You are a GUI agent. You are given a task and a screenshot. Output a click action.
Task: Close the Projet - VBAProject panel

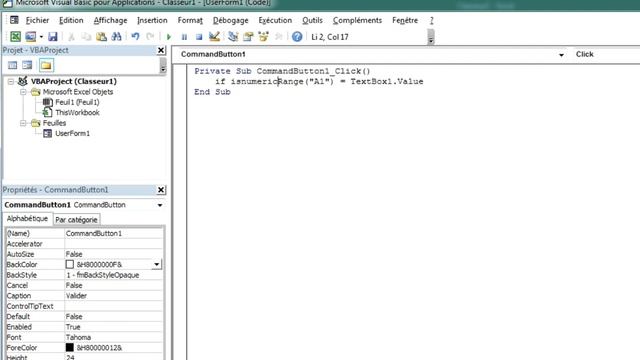coord(161,50)
